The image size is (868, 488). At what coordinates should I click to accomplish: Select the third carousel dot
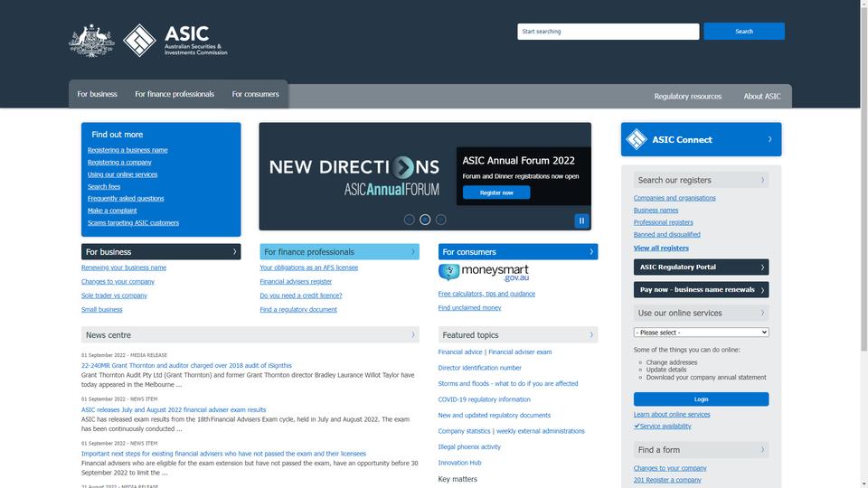click(440, 220)
